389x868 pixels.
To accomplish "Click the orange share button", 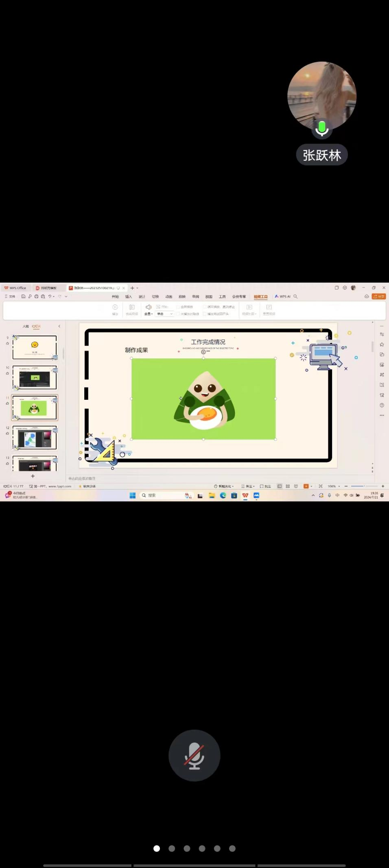I will (x=378, y=296).
